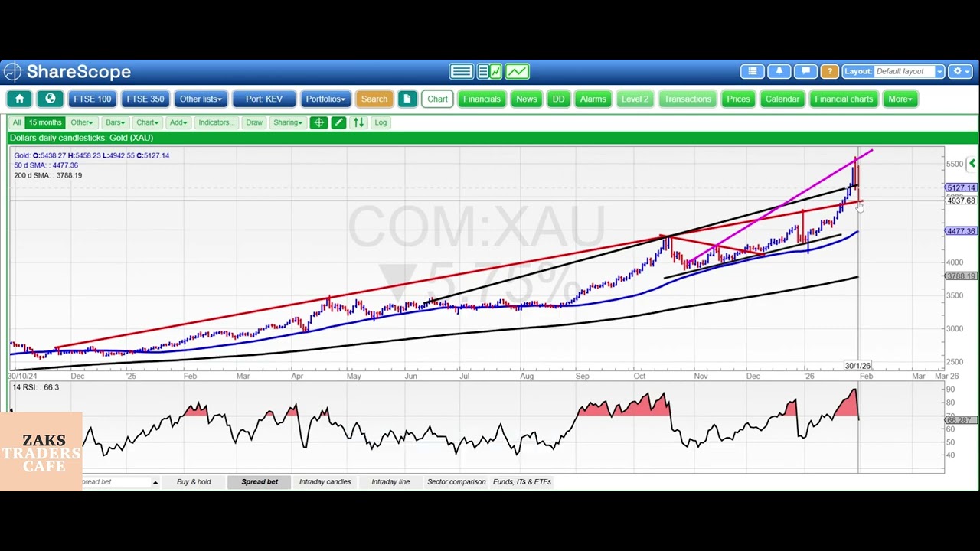Click the green arrow at chart right edge
The image size is (980, 551).
tap(972, 163)
